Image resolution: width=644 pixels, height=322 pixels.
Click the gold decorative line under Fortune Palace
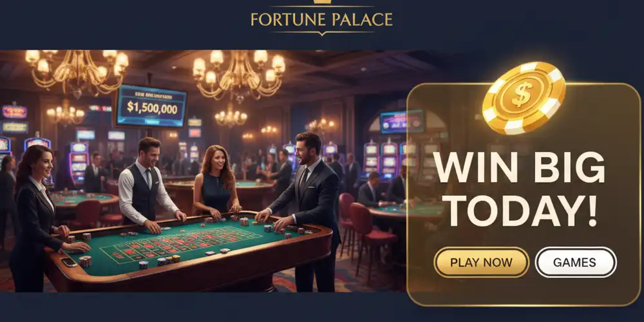tap(321, 32)
